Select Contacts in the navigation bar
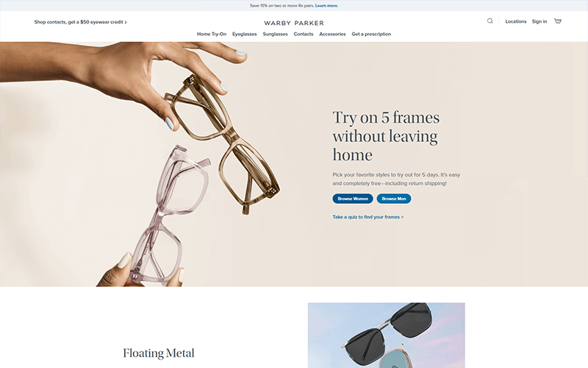The height and width of the screenshot is (368, 588). tap(304, 34)
